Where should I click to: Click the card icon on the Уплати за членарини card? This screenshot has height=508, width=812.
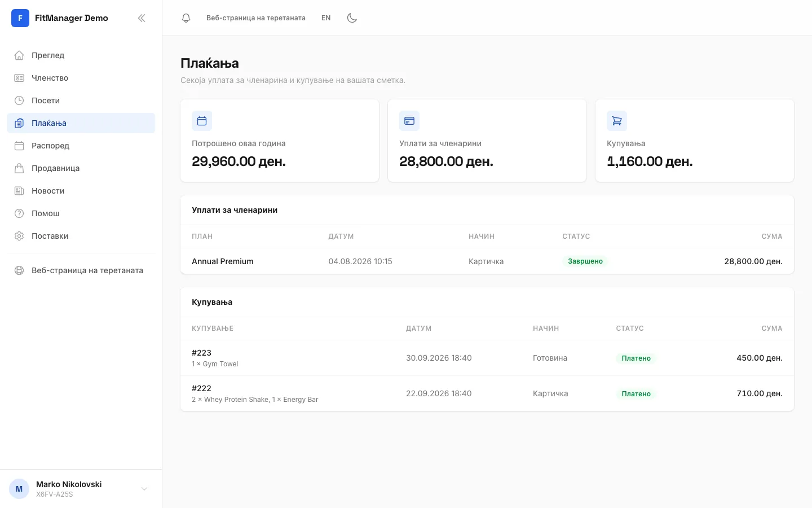[x=409, y=121]
